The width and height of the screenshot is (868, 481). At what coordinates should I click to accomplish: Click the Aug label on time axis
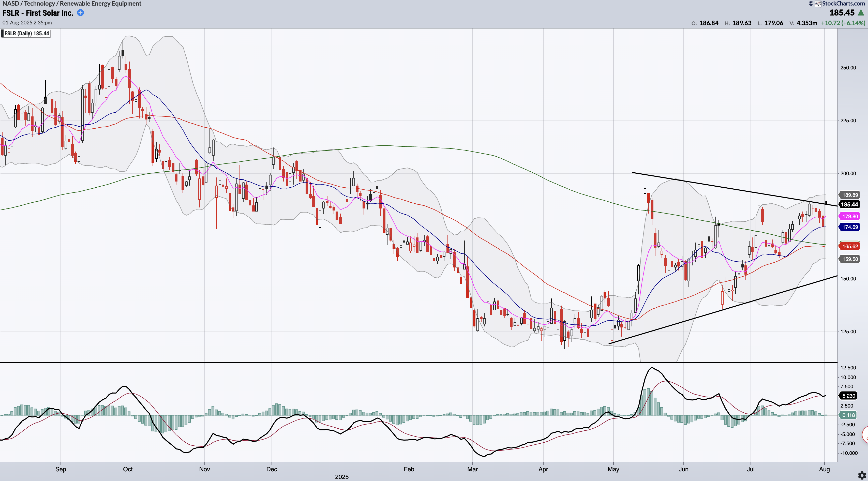(824, 469)
